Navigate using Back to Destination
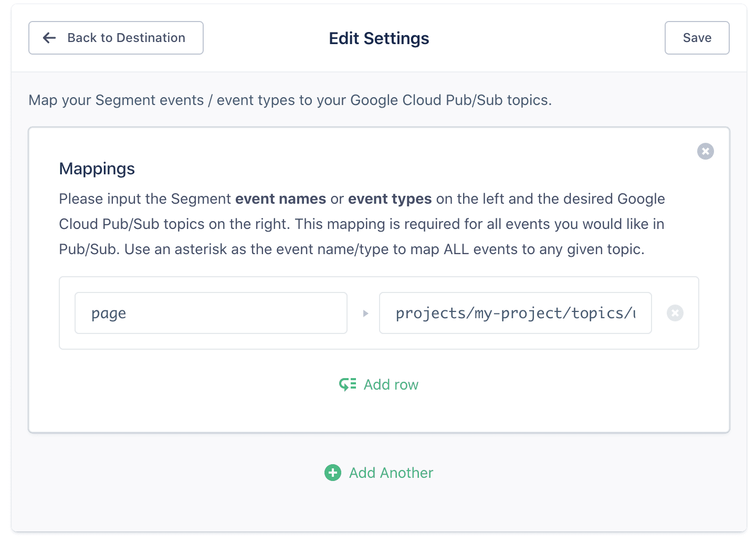 coord(116,38)
